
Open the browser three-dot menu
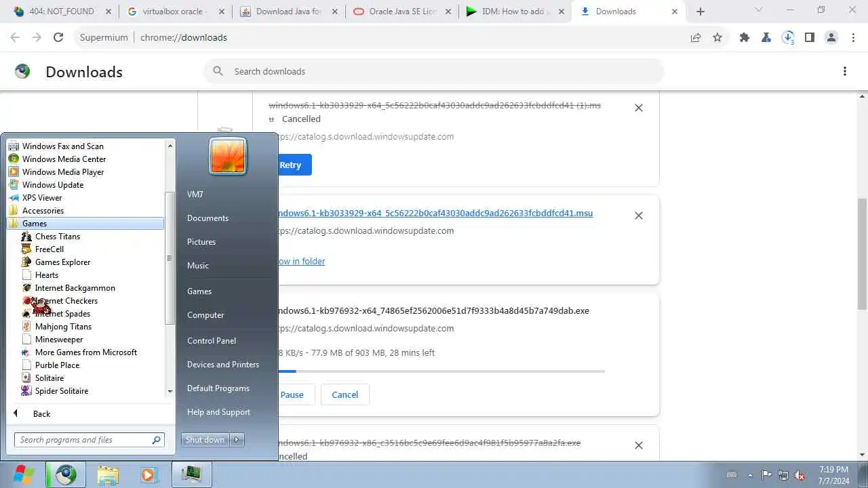click(x=853, y=37)
